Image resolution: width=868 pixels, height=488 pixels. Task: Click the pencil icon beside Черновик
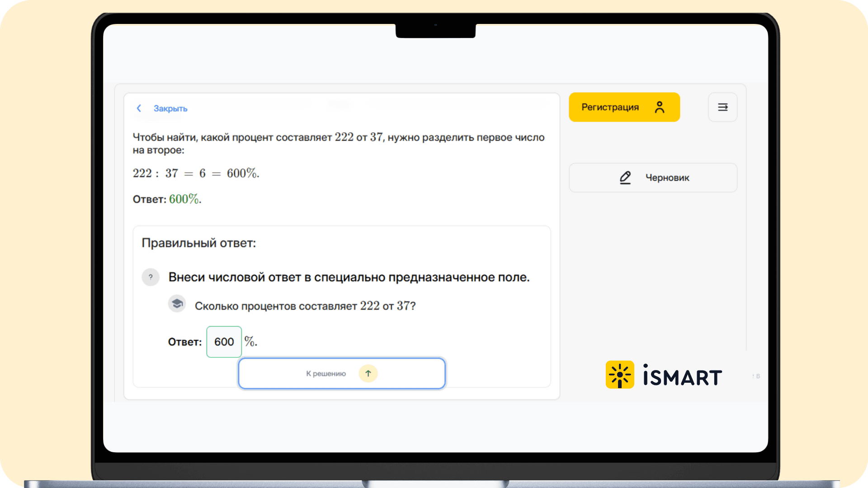pyautogui.click(x=625, y=178)
